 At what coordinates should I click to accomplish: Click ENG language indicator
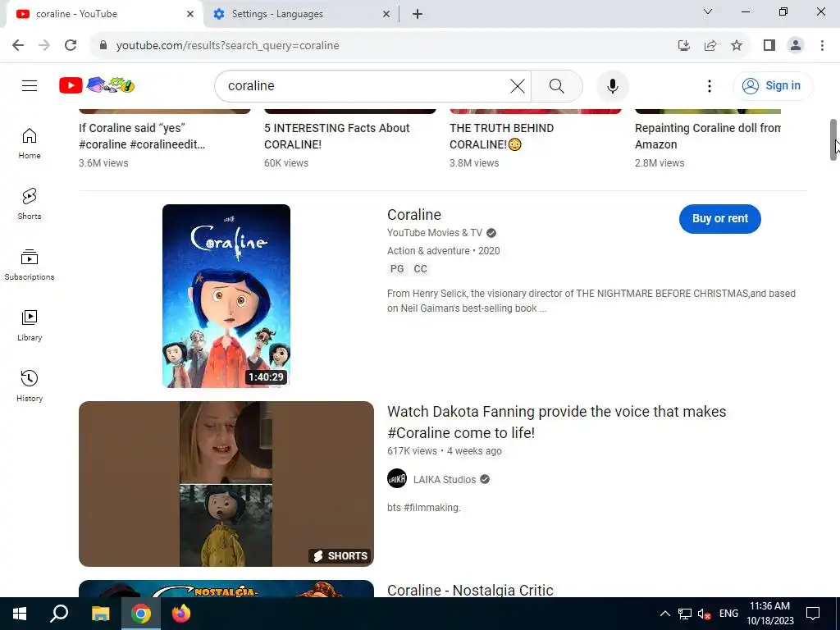point(728,614)
